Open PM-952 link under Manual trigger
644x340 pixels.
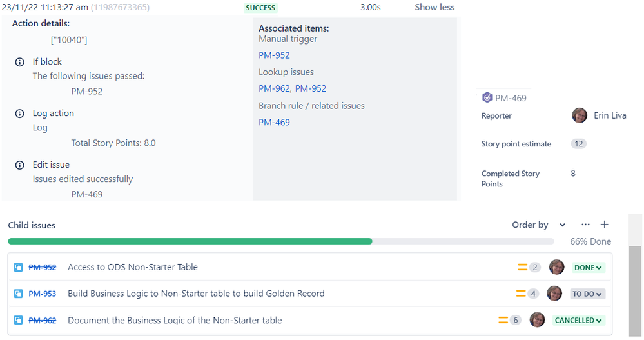click(274, 55)
